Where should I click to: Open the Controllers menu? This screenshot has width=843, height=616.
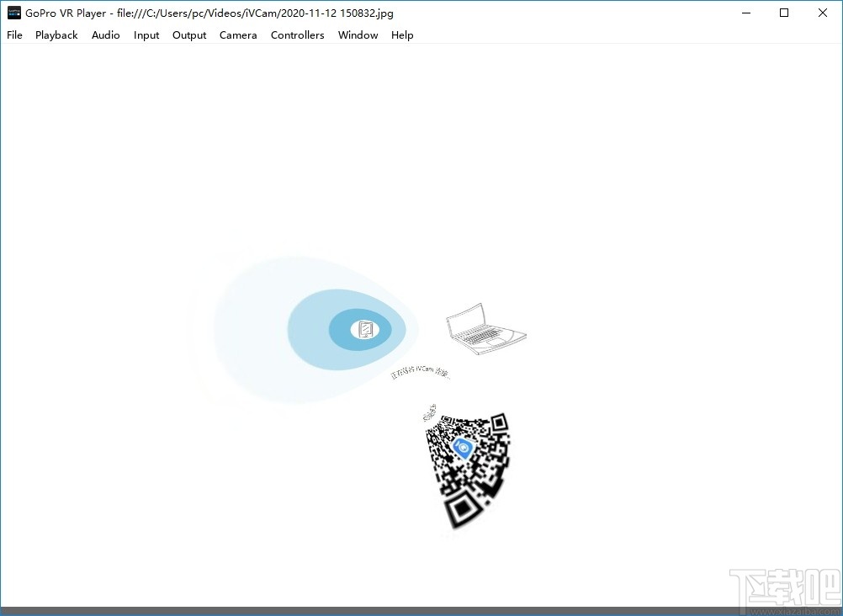point(297,35)
